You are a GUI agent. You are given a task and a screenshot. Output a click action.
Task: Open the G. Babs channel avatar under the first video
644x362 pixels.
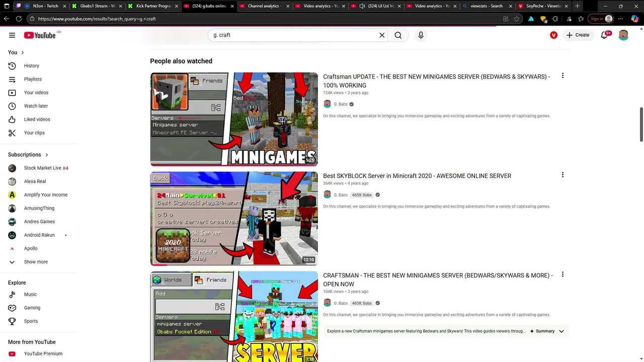327,104
